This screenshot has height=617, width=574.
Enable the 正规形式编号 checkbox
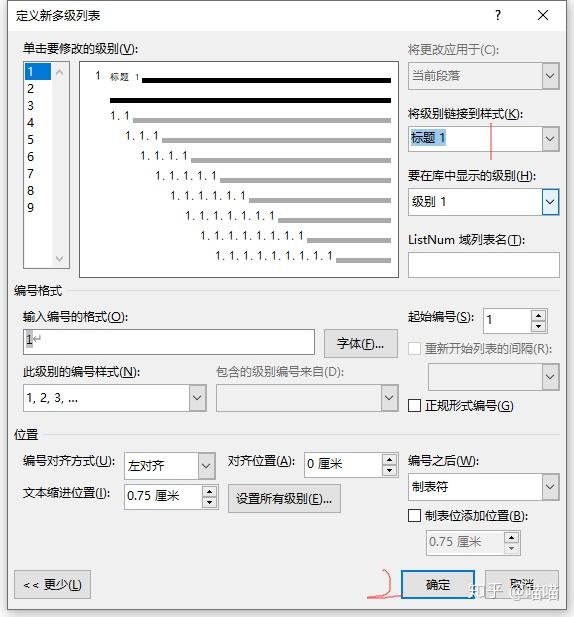(x=415, y=406)
